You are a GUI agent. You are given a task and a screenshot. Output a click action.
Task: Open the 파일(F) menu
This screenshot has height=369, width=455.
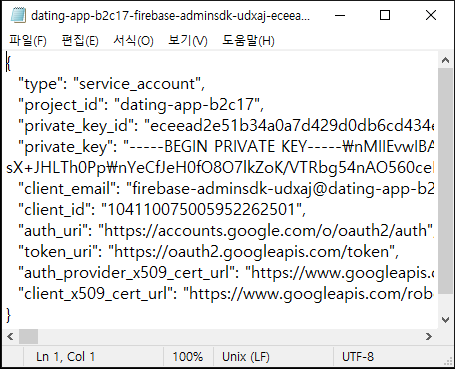click(28, 41)
